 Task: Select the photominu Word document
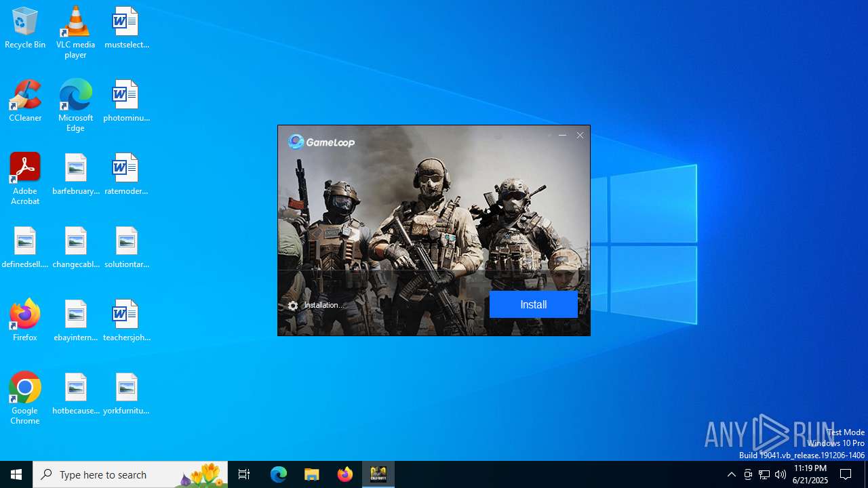pos(126,101)
